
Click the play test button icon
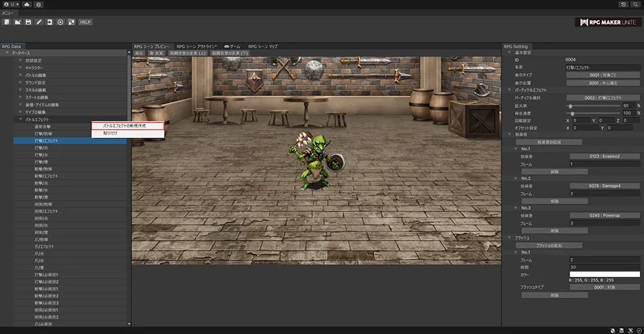tap(60, 22)
